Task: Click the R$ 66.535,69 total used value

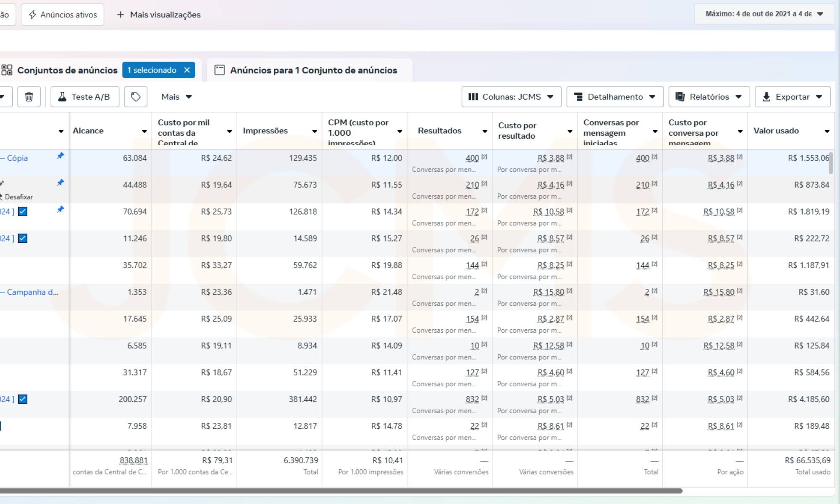Action: click(x=808, y=461)
